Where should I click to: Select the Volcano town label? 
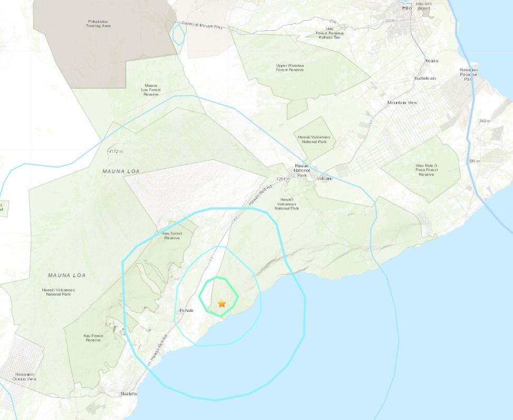tap(325, 178)
